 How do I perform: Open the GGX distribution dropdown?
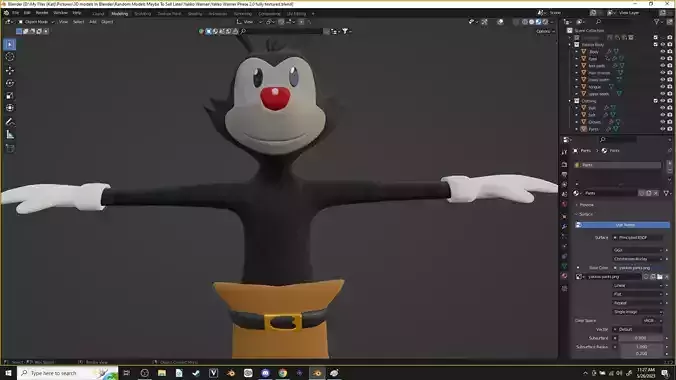[x=638, y=250]
